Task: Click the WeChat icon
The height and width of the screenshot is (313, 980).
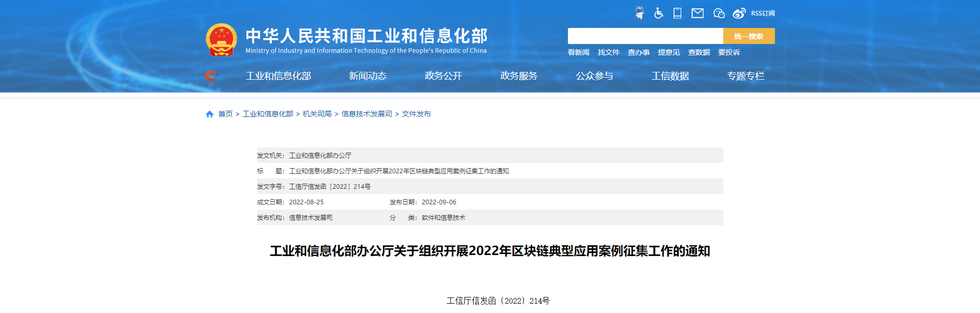Action: [x=719, y=13]
